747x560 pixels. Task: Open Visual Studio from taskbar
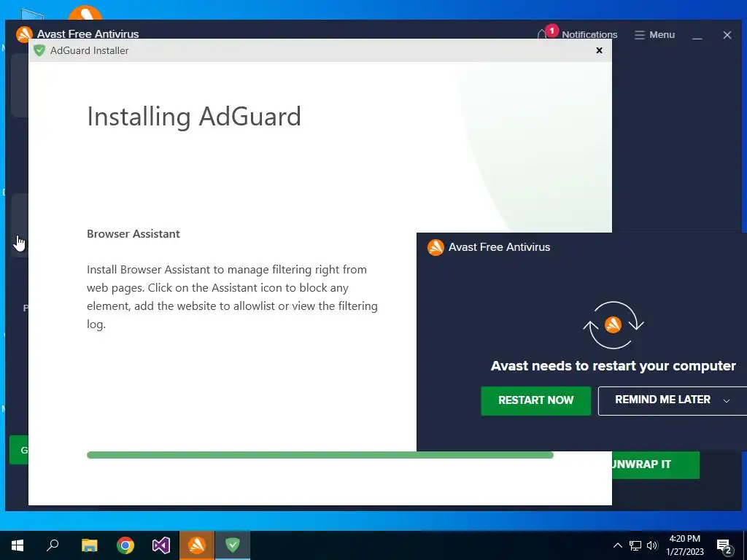click(161, 545)
